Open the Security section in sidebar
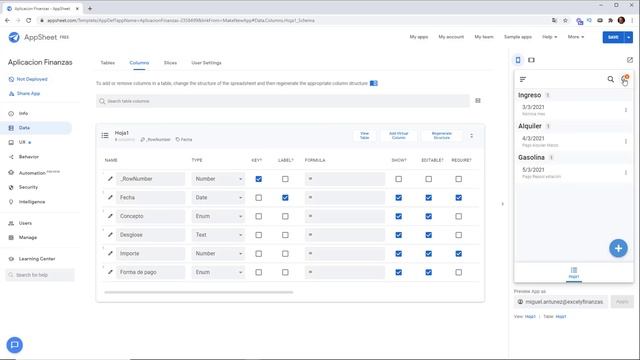640x360 pixels. coord(28,187)
